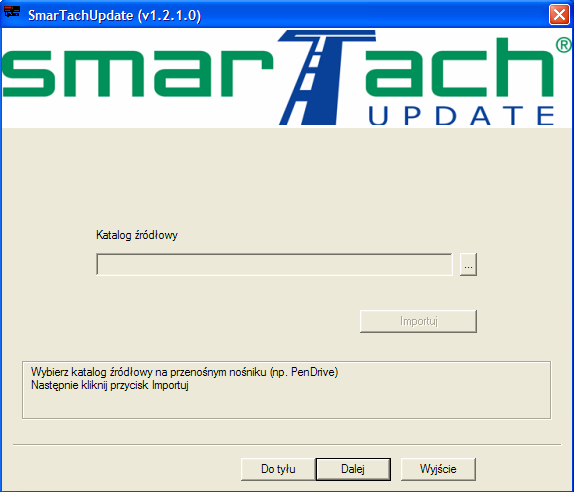
Task: Click the Katalog źródłowy path field
Action: tap(274, 264)
